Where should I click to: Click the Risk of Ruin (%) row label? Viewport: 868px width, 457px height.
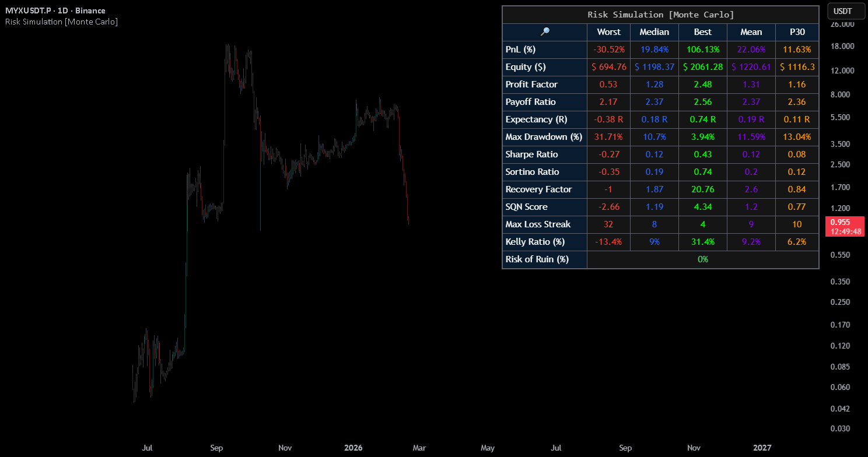point(537,259)
